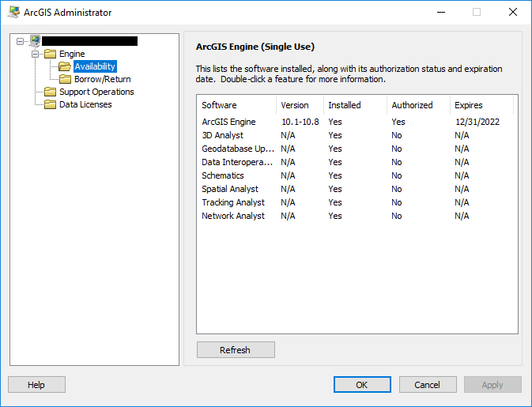
Task: Click the Engine folder icon
Action: tap(51, 54)
